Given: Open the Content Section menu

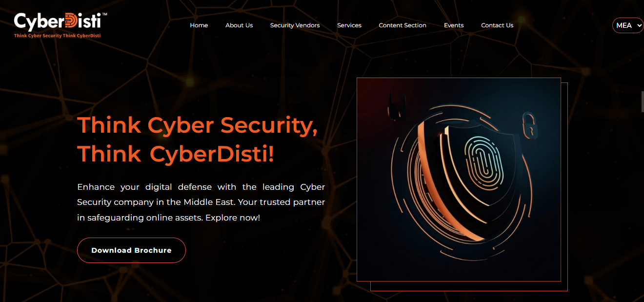Looking at the screenshot, I should pos(402,25).
